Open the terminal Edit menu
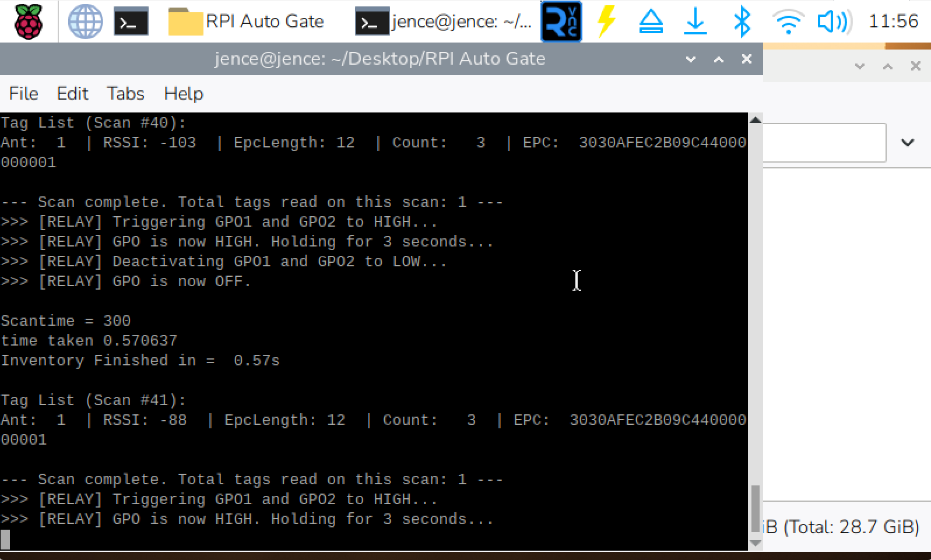The image size is (931, 560). (x=72, y=94)
